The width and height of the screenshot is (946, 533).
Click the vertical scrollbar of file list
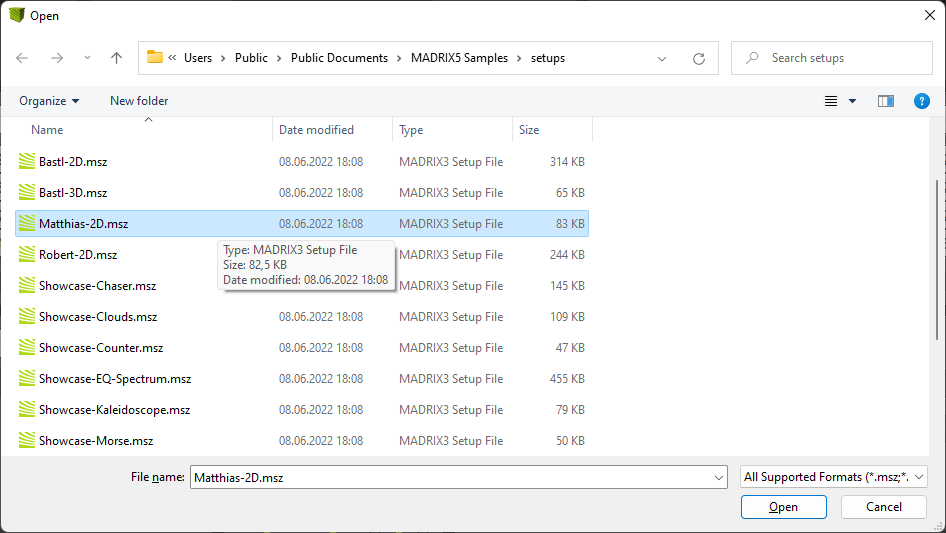[x=936, y=260]
